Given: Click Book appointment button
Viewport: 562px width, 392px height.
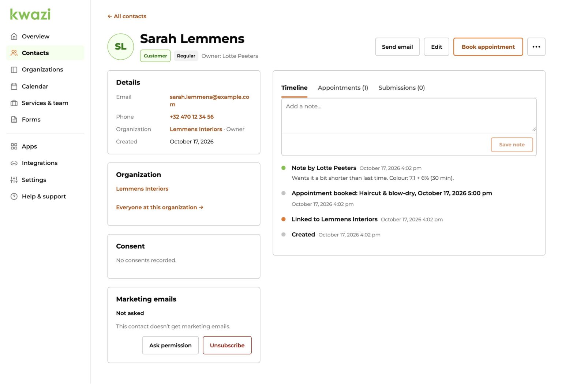Looking at the screenshot, I should pyautogui.click(x=488, y=47).
